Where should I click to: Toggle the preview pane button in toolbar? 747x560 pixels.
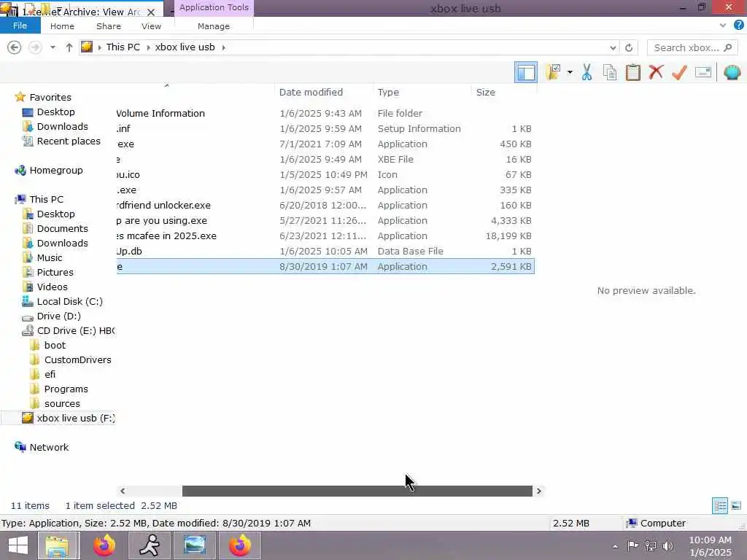click(525, 72)
